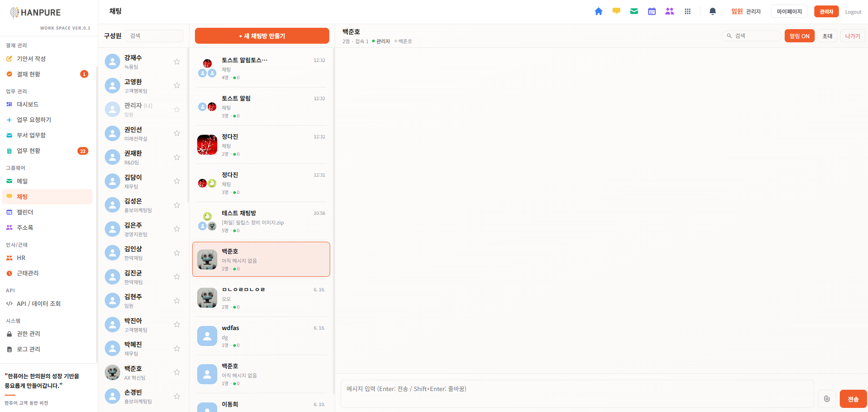
Task: Click the 초대 invite button
Action: (x=827, y=36)
